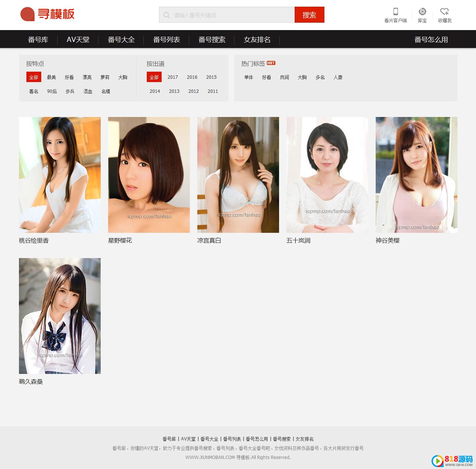Open AV天堂 link in the footer

[x=188, y=439]
